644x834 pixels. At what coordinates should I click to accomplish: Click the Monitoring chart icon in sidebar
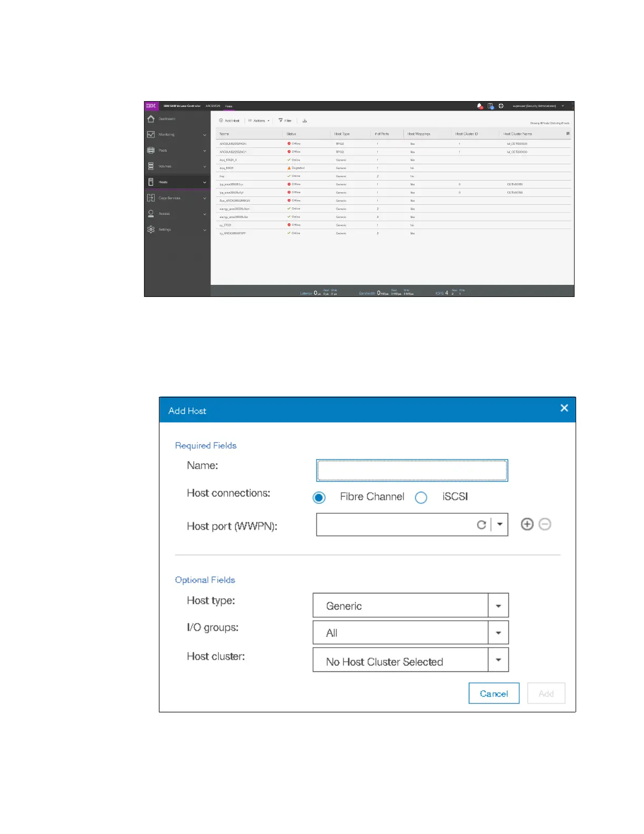151,135
